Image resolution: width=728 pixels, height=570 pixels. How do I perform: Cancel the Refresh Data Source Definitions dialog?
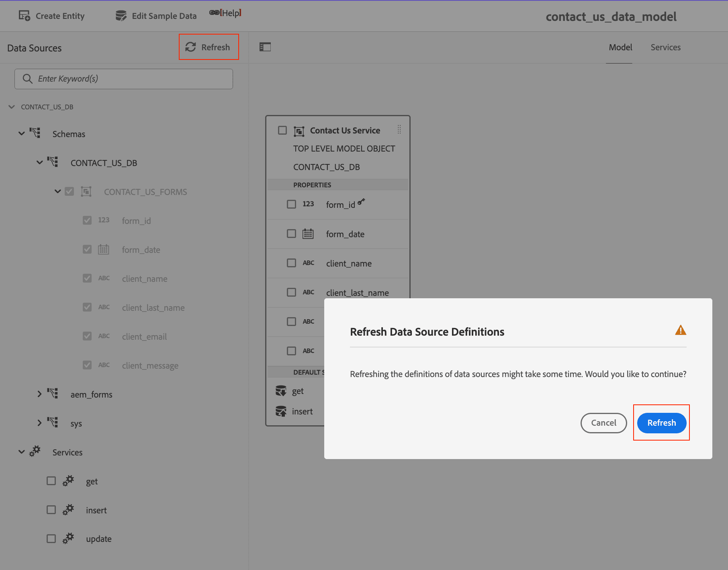click(603, 423)
